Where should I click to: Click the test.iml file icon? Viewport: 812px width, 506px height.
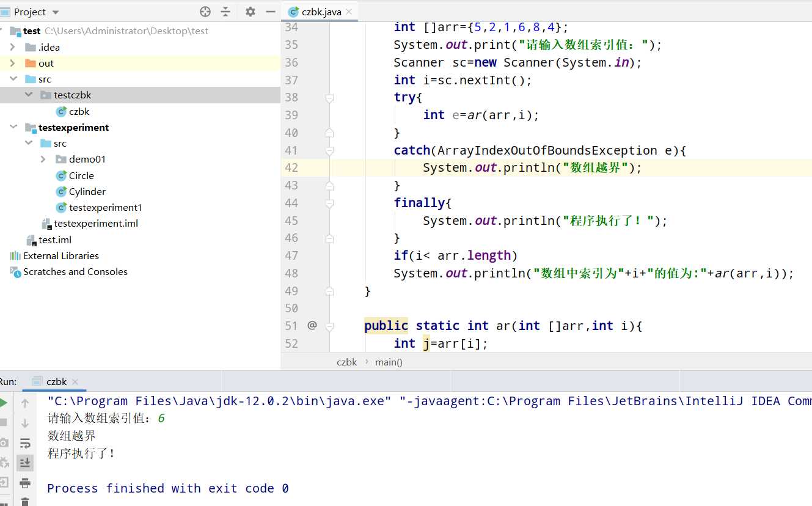(31, 240)
